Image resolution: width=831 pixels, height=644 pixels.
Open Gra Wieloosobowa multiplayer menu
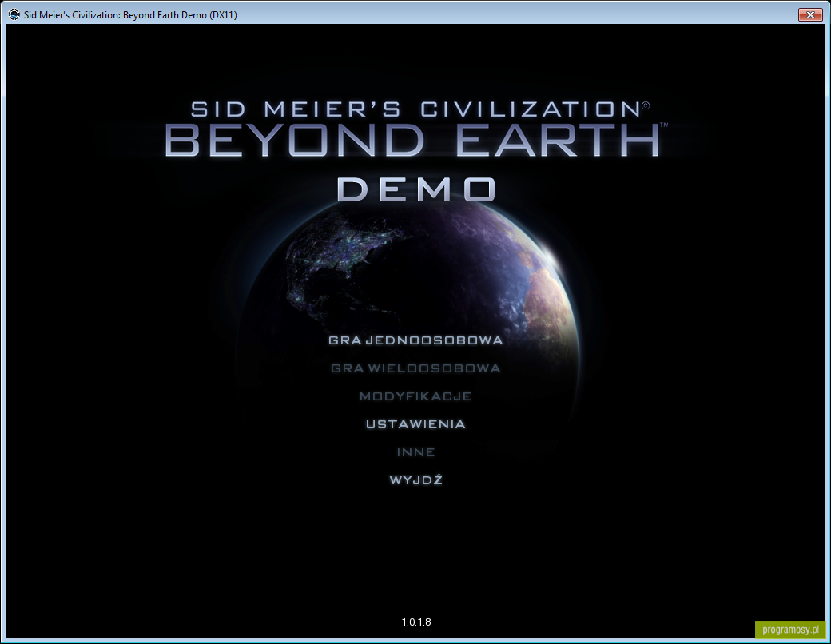coord(415,368)
